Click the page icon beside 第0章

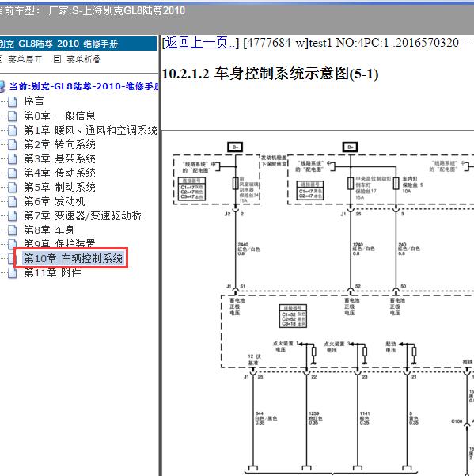click(13, 116)
